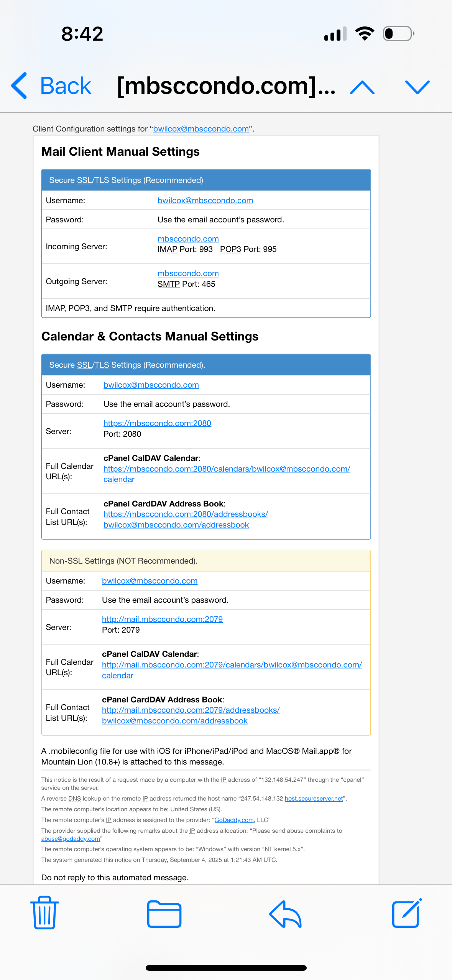452x980 pixels.
Task: Tap the reply arrow icon
Action: [x=285, y=914]
